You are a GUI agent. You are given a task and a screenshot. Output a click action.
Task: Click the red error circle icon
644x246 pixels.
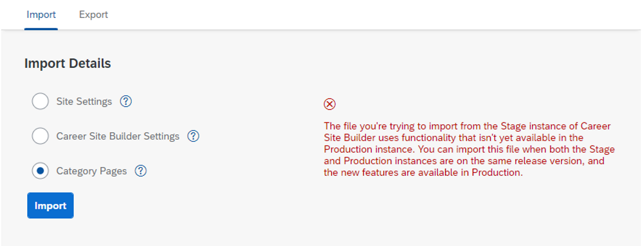pos(330,104)
